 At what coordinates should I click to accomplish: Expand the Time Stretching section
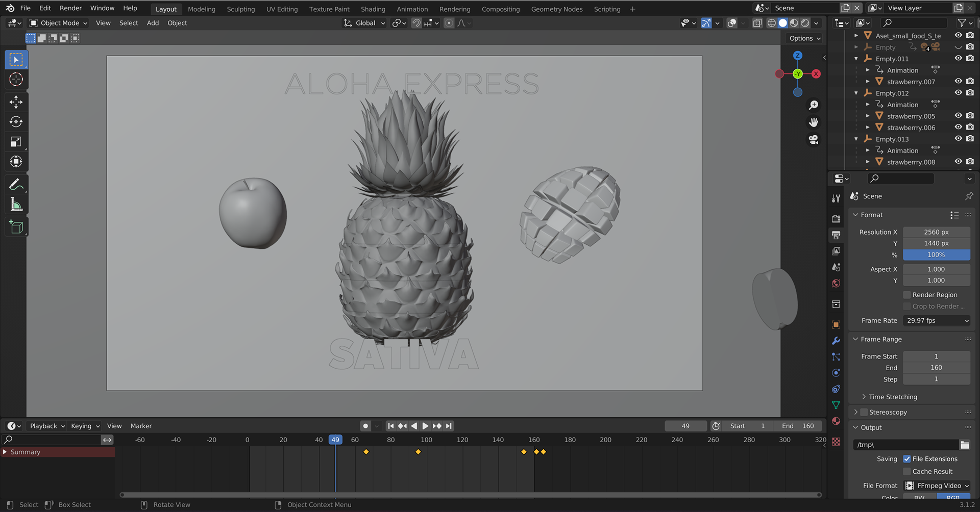[892, 397]
